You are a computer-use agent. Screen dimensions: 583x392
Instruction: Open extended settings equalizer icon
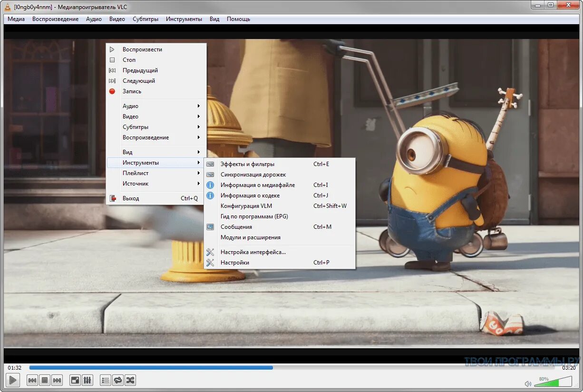(x=87, y=380)
